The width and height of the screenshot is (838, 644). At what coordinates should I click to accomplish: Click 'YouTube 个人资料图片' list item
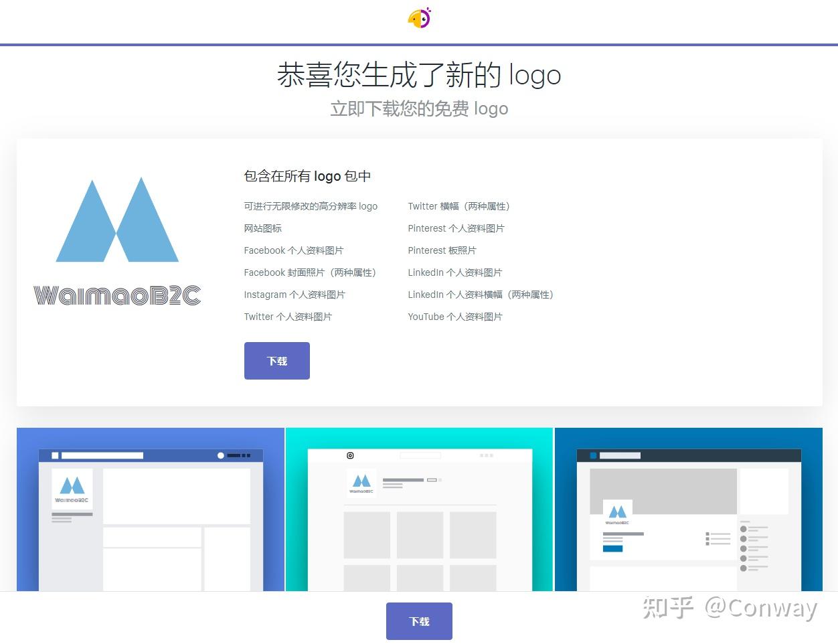tap(455, 317)
